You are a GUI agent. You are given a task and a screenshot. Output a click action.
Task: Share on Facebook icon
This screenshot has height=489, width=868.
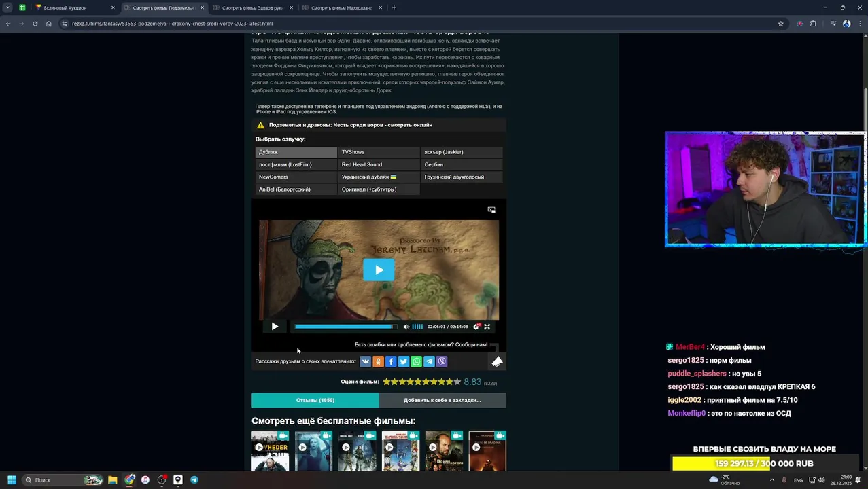(x=391, y=361)
